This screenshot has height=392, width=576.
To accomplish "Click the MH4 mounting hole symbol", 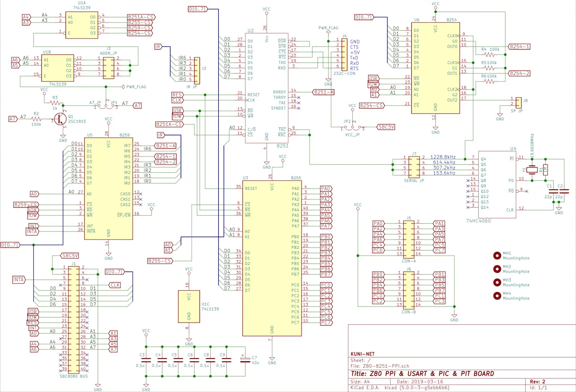I will click(497, 296).
